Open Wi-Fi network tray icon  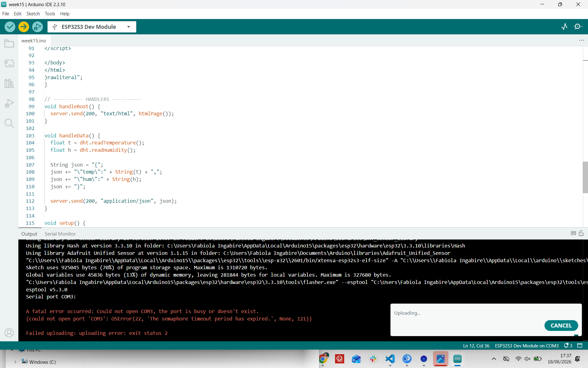click(x=518, y=358)
